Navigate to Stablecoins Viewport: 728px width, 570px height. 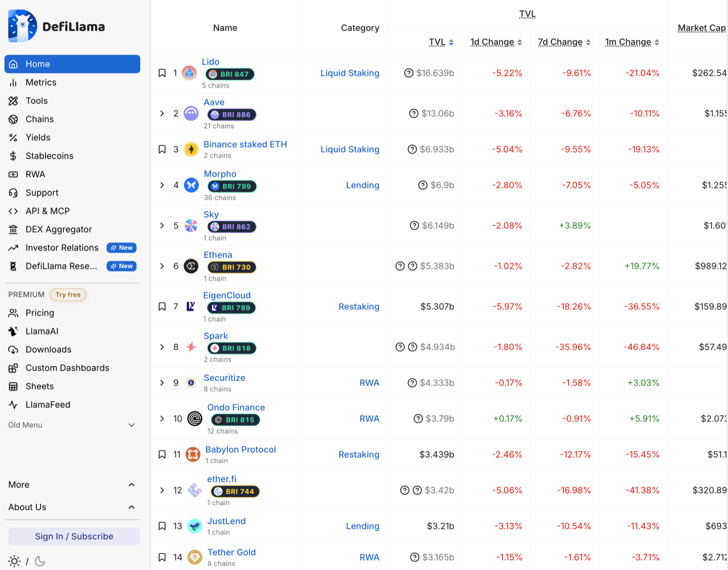[72, 156]
